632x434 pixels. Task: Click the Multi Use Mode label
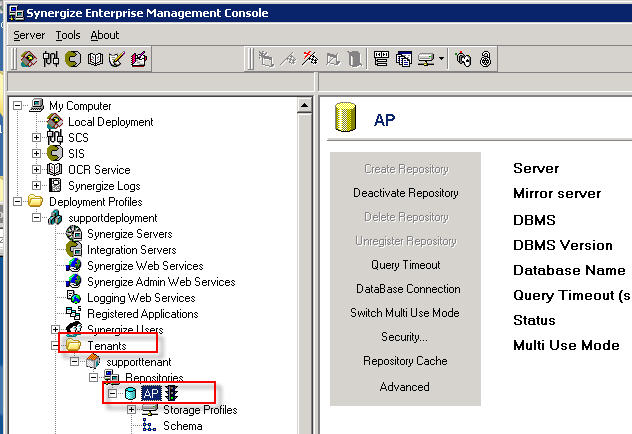[566, 345]
